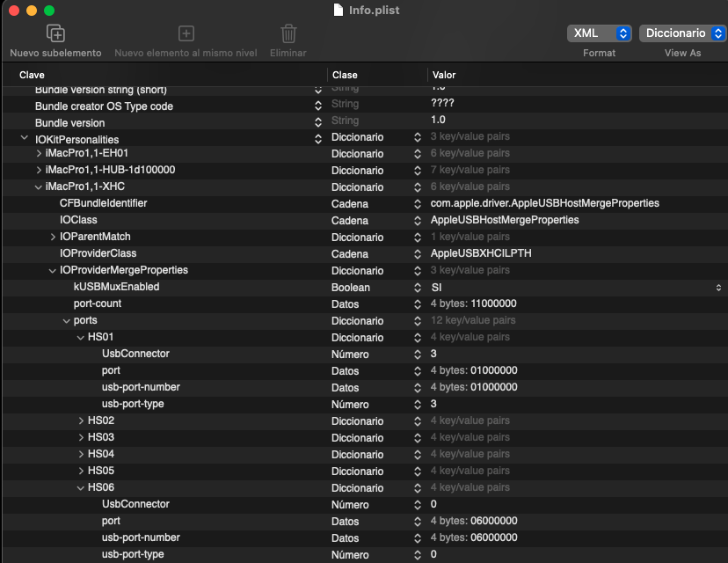Change class type of kUSBMuxEnabled row

pos(418,288)
